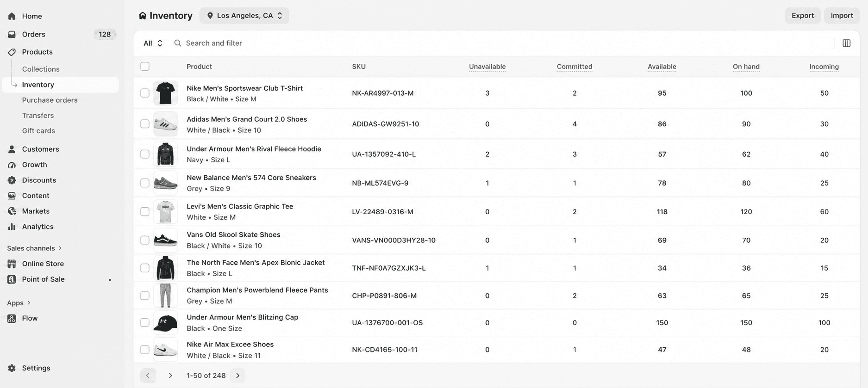
Task: Click the Export button
Action: coord(803,16)
